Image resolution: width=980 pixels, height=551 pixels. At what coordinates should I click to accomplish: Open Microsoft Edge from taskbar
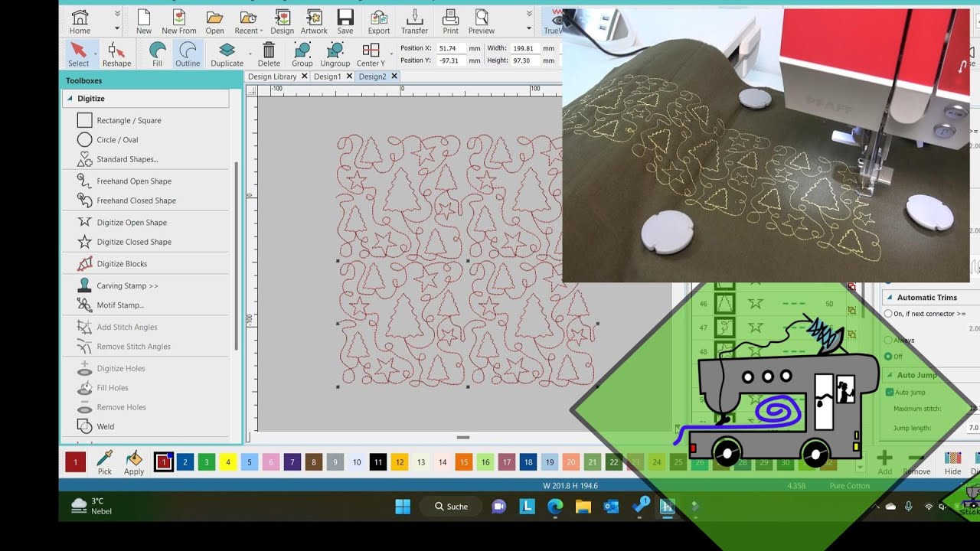click(555, 506)
